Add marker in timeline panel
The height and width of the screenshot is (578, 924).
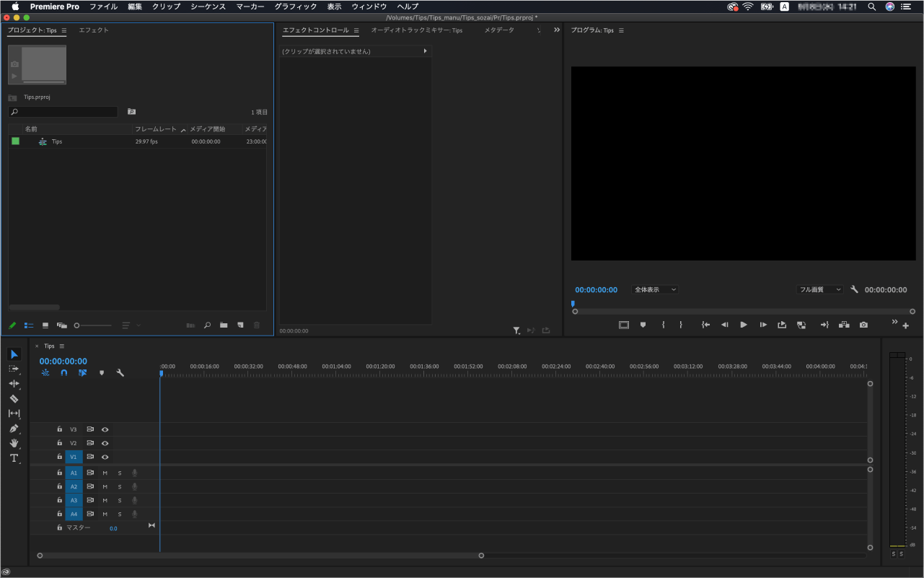(x=102, y=373)
